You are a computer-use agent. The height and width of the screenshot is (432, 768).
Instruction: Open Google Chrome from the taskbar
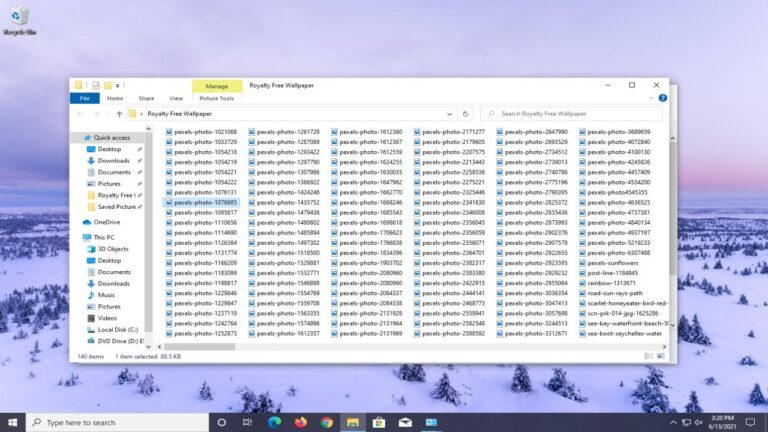click(326, 422)
